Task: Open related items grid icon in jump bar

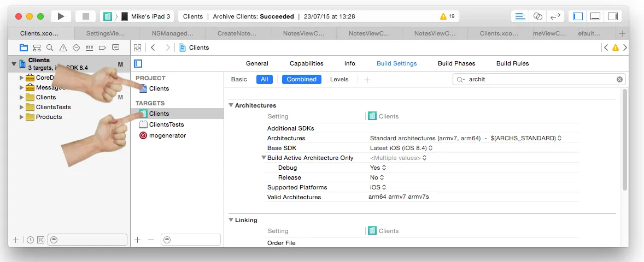Action: 138,47
